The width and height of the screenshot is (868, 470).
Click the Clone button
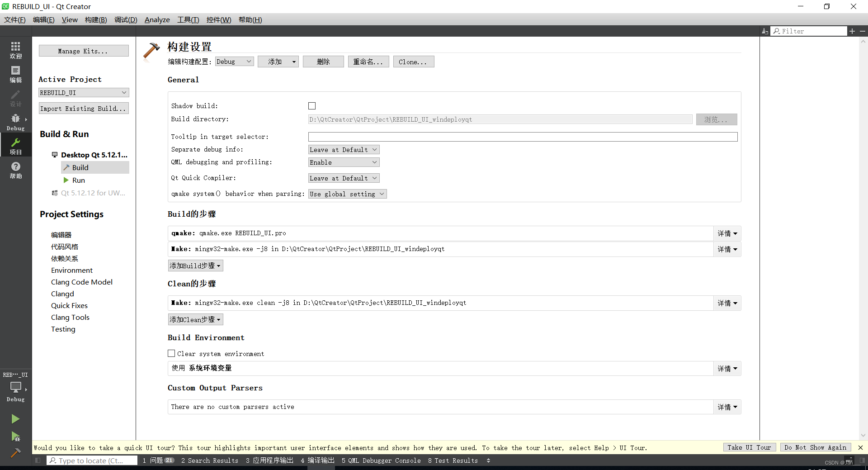[x=414, y=62]
